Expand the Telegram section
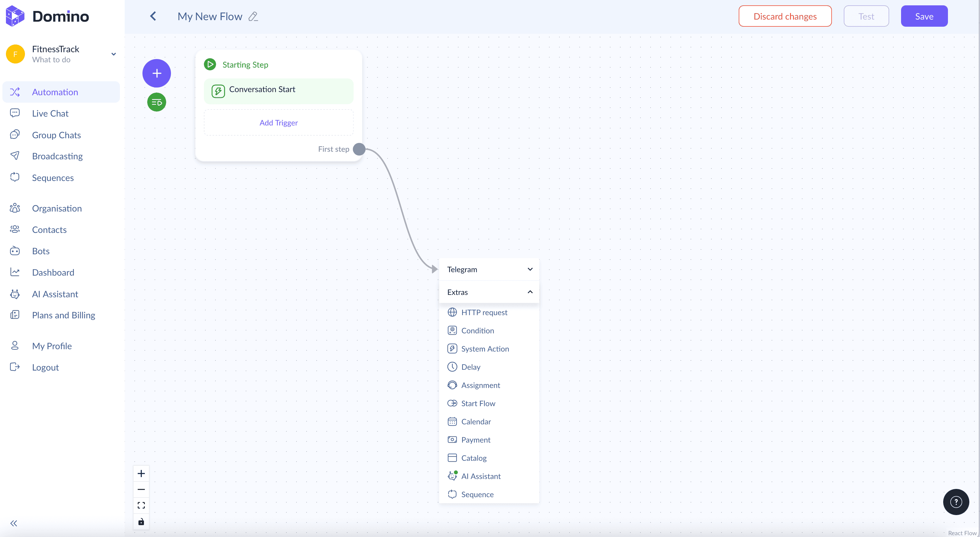Screen dimensions: 980x537 pos(489,269)
